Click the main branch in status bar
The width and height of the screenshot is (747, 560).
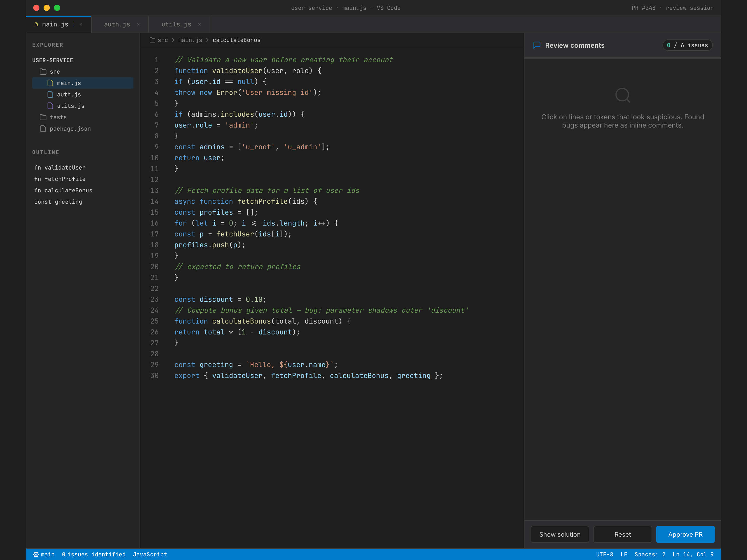coord(48,554)
